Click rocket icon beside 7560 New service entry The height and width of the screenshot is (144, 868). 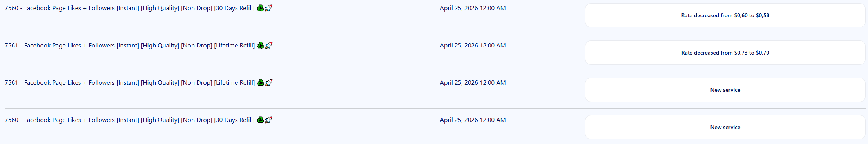(268, 120)
